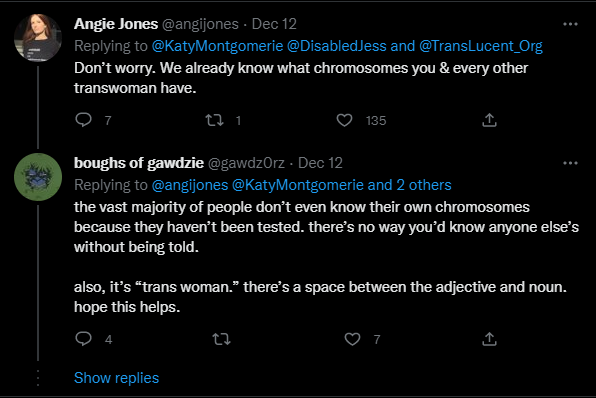Open more options on Angie Jones's tweet

coord(570,24)
